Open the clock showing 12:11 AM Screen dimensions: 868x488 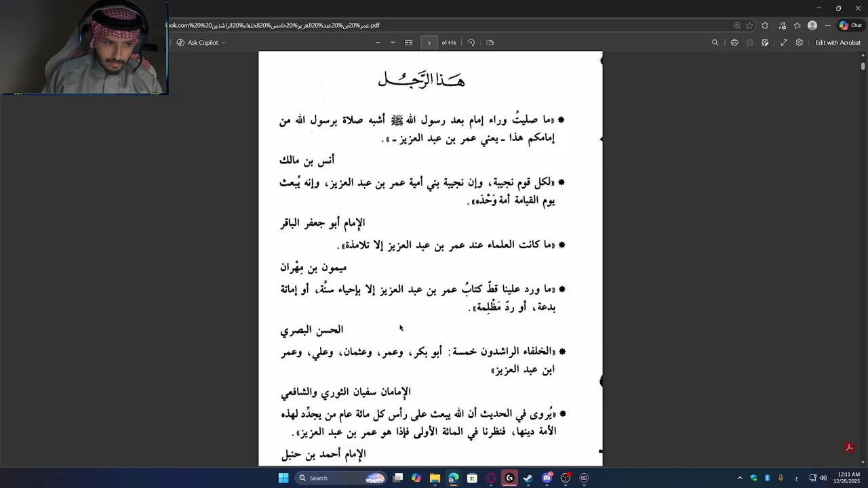(848, 478)
